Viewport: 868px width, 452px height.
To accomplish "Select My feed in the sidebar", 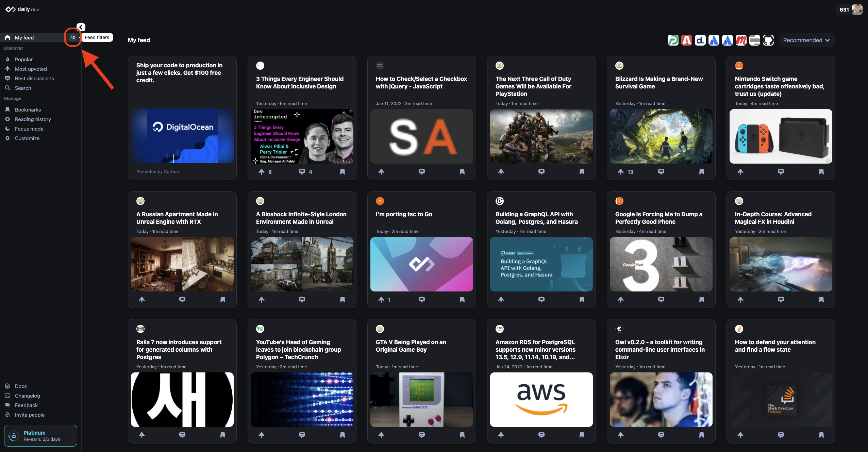I will (24, 37).
